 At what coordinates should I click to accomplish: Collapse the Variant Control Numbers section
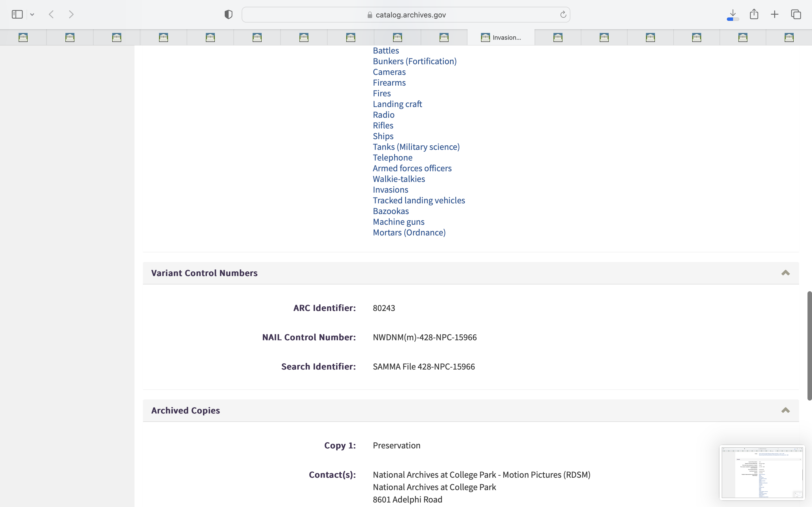click(x=785, y=273)
